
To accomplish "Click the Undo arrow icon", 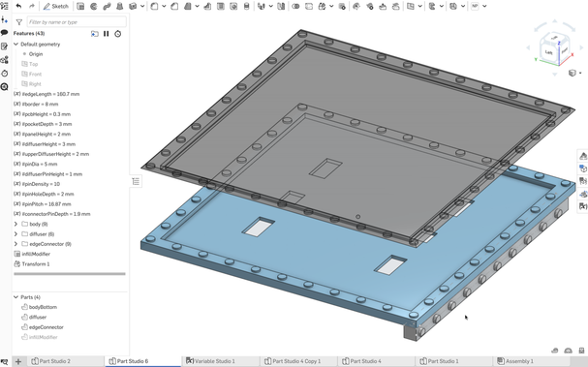I will [18, 6].
